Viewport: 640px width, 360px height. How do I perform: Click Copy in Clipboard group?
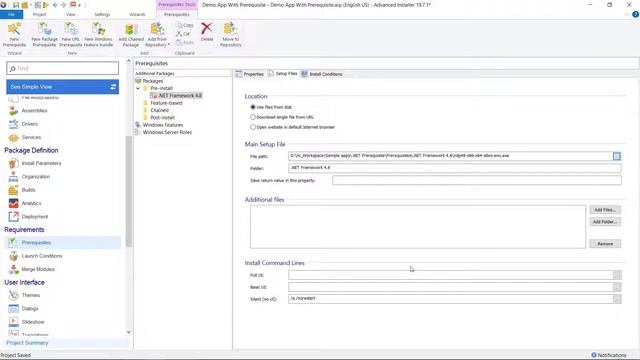coord(185,25)
